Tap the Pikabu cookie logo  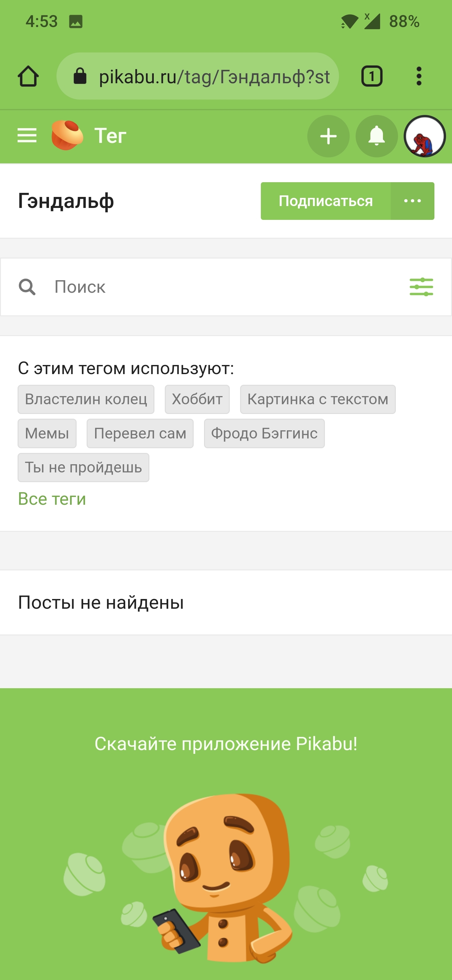(x=67, y=135)
